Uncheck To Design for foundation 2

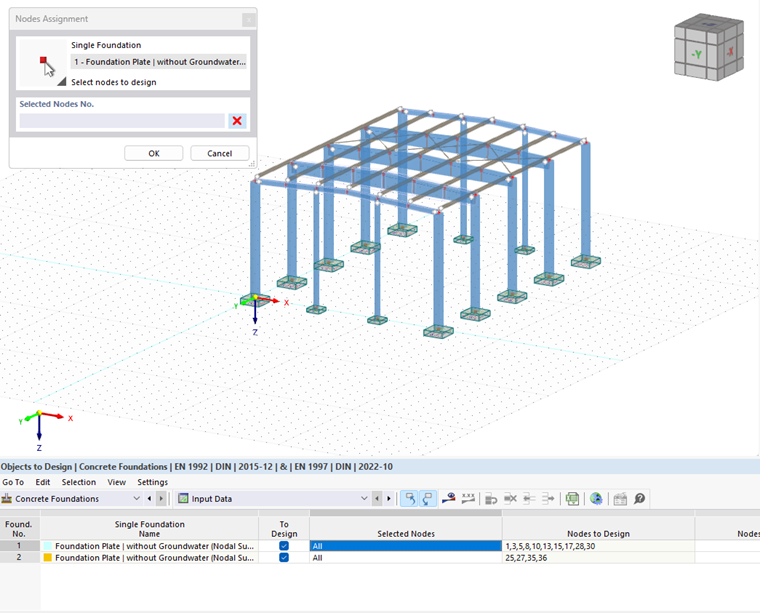pos(284,558)
